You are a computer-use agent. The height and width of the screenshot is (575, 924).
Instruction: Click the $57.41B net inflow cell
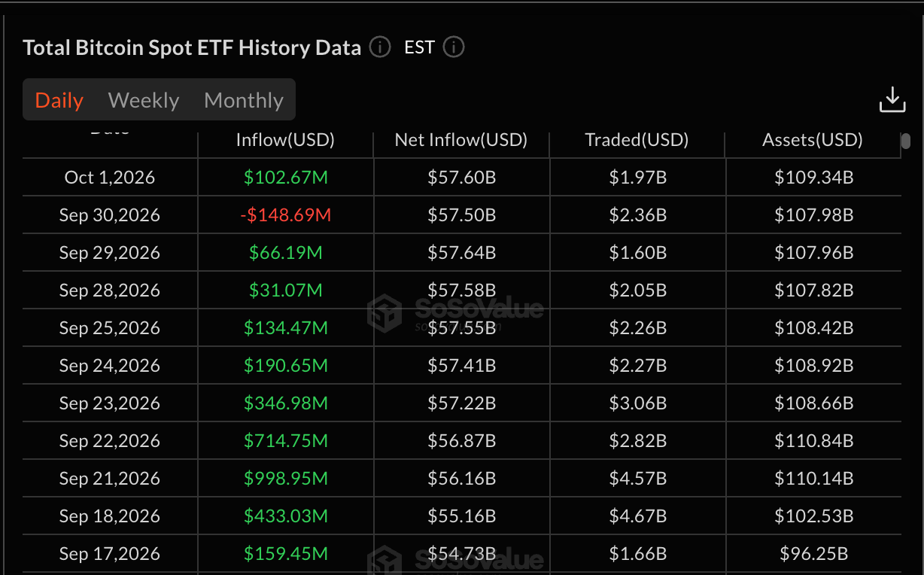(462, 366)
